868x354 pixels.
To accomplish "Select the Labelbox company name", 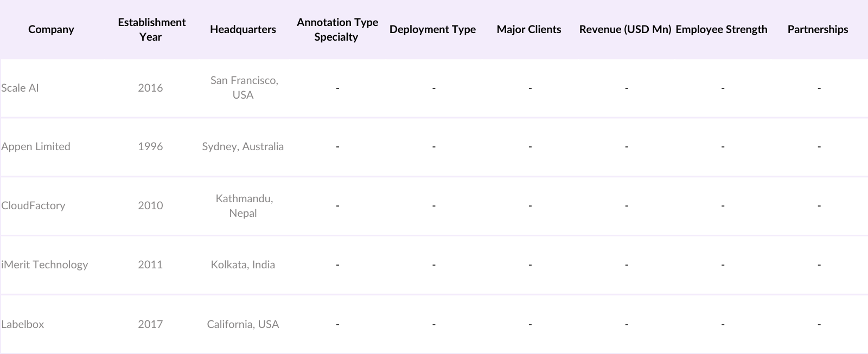I will 23,324.
